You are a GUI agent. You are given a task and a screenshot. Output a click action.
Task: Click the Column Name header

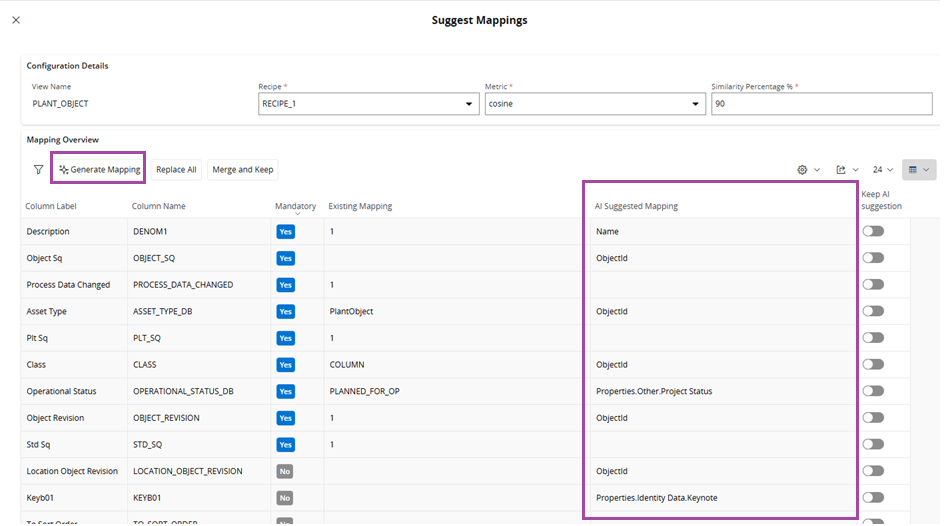tap(158, 206)
